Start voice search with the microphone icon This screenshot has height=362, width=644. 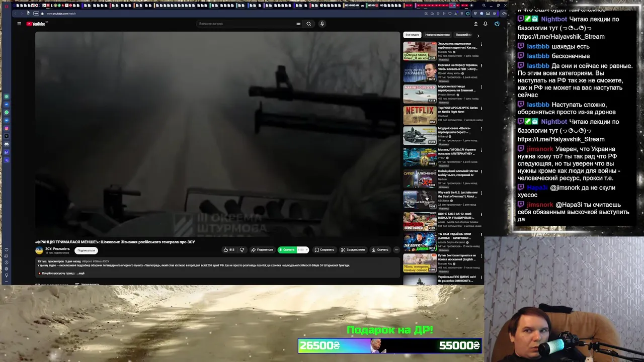click(322, 24)
